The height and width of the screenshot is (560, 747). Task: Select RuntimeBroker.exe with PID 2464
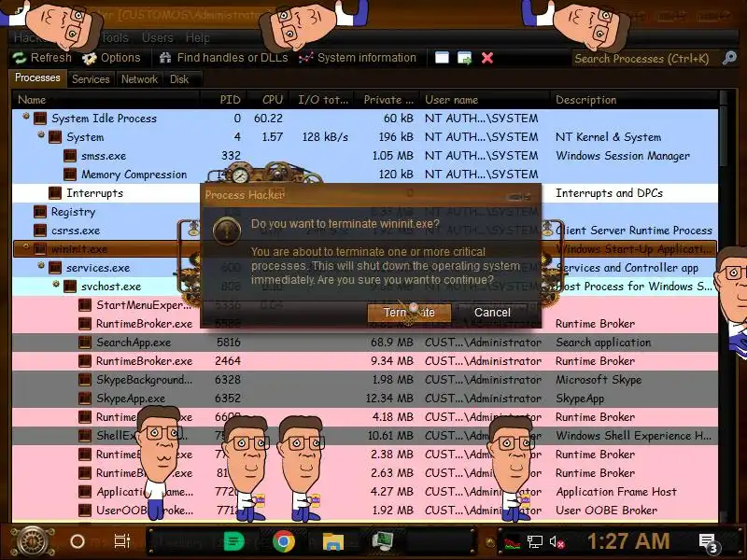(365, 361)
